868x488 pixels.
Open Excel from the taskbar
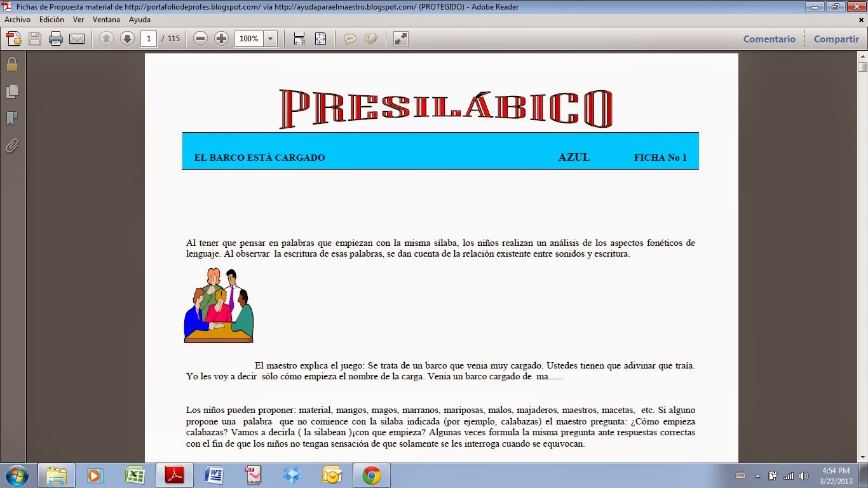pos(135,475)
